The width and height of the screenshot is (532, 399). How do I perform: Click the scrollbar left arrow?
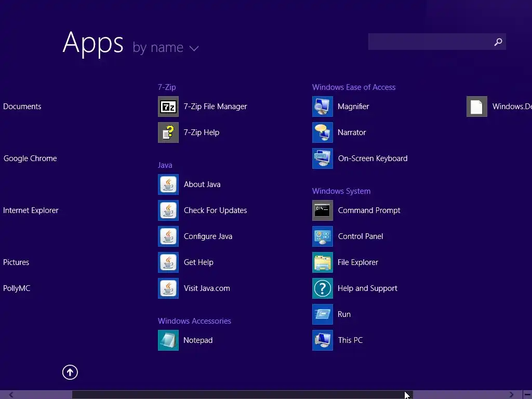(x=11, y=395)
